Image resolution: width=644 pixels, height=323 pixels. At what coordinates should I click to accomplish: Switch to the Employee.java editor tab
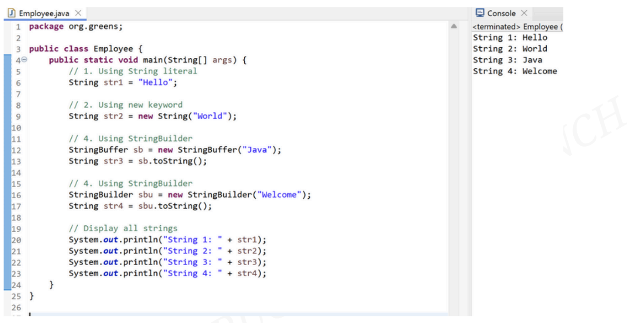tap(43, 13)
